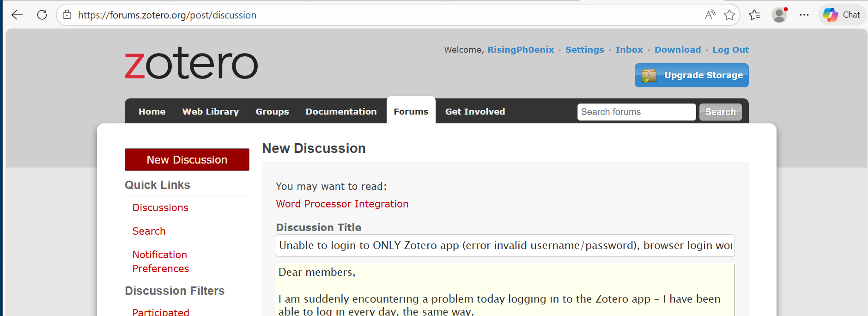Image resolution: width=868 pixels, height=316 pixels.
Task: Open Discussions quick link
Action: tap(160, 208)
